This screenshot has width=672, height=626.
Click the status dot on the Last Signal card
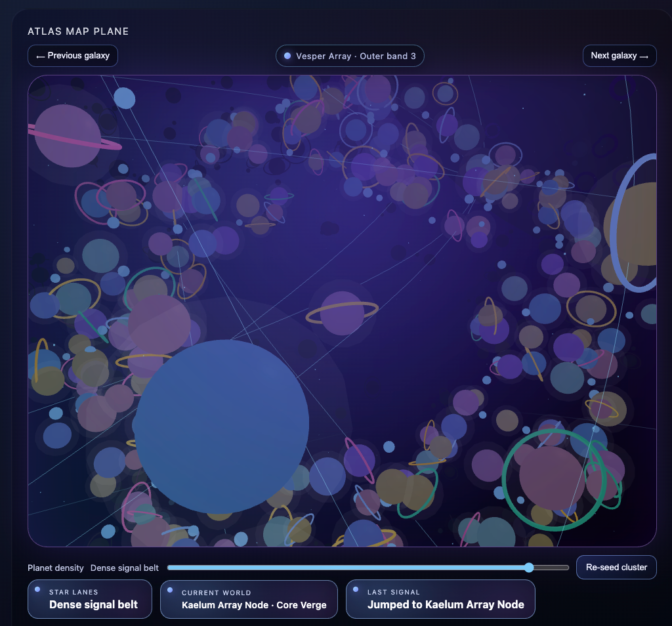pyautogui.click(x=356, y=589)
